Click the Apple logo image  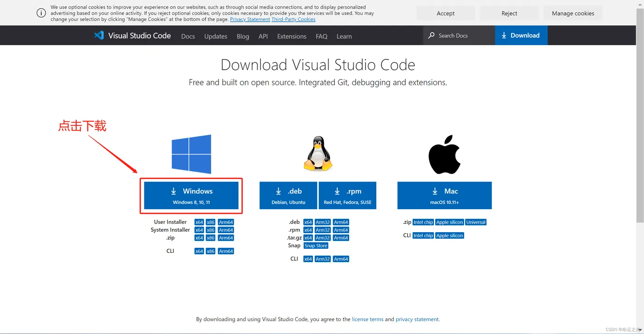point(444,155)
